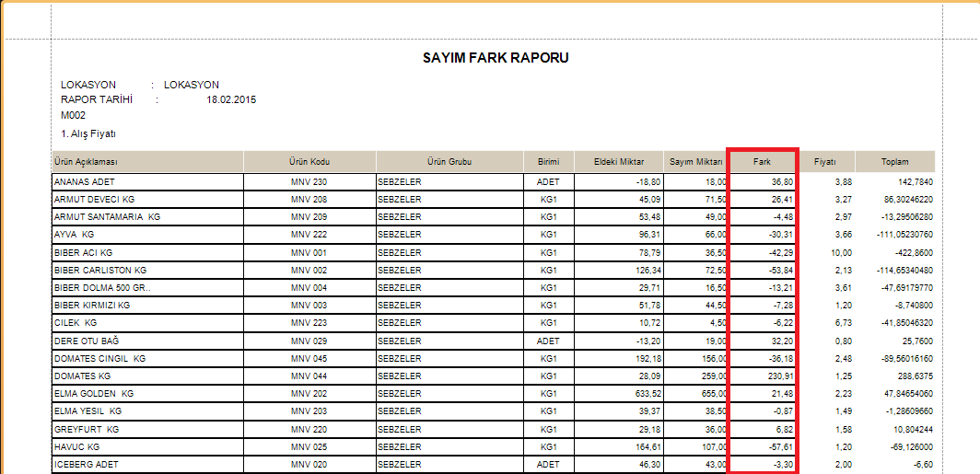Click the SAYIM FARK RAPORU report title
The width and height of the screenshot is (980, 474).
496,58
